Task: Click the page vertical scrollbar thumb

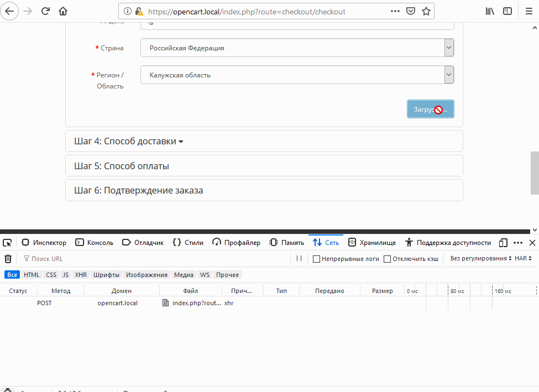Action: 535,173
